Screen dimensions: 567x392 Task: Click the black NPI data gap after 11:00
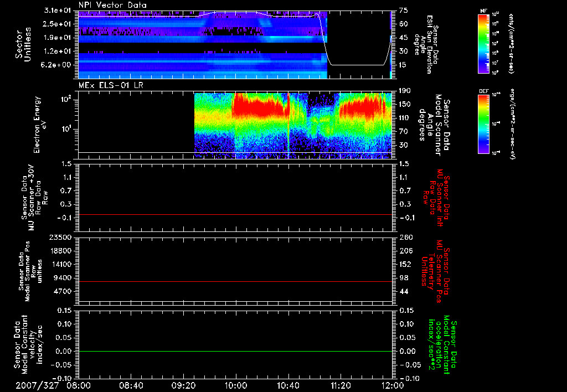359,44
